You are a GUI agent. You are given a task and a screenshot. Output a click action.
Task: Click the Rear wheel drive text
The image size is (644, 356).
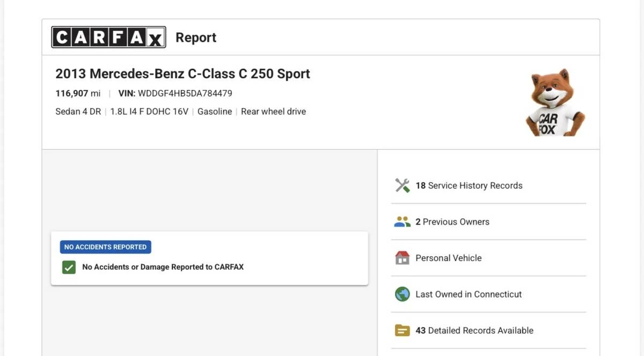pyautogui.click(x=274, y=112)
